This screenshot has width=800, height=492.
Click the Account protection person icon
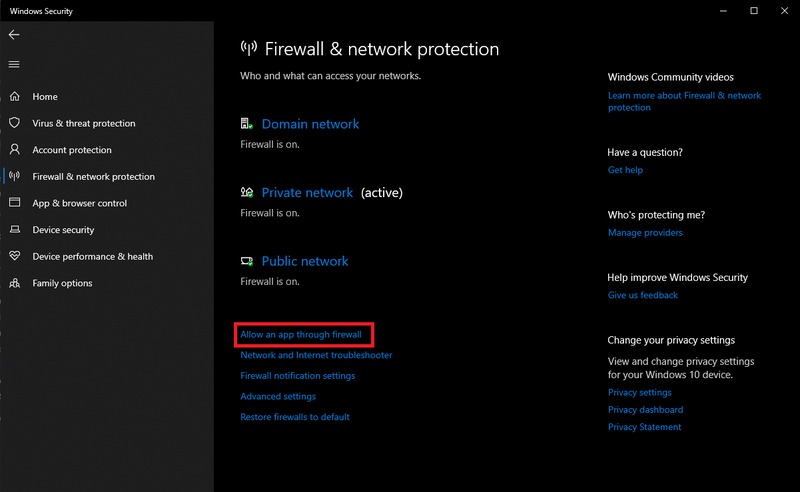coord(14,150)
